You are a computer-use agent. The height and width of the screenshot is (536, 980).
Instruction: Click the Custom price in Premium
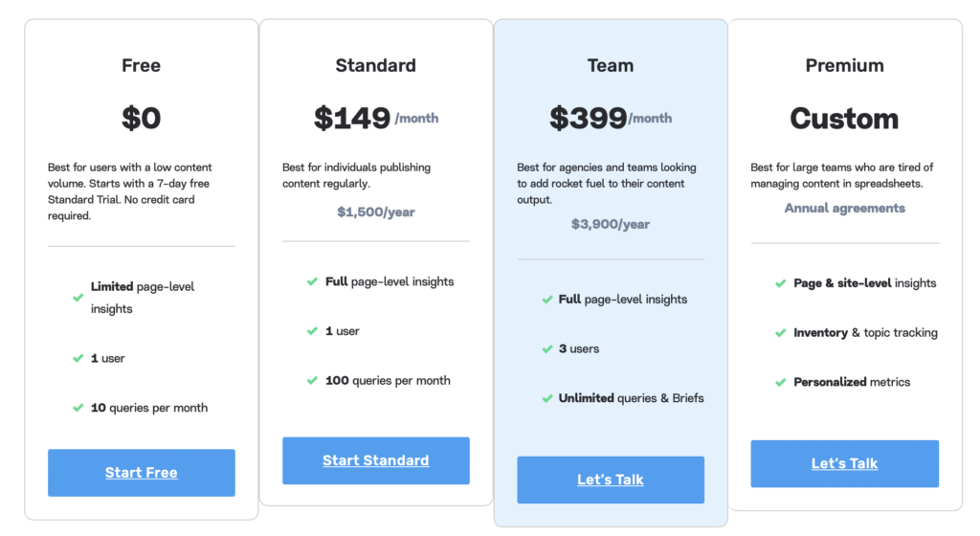pyautogui.click(x=844, y=119)
